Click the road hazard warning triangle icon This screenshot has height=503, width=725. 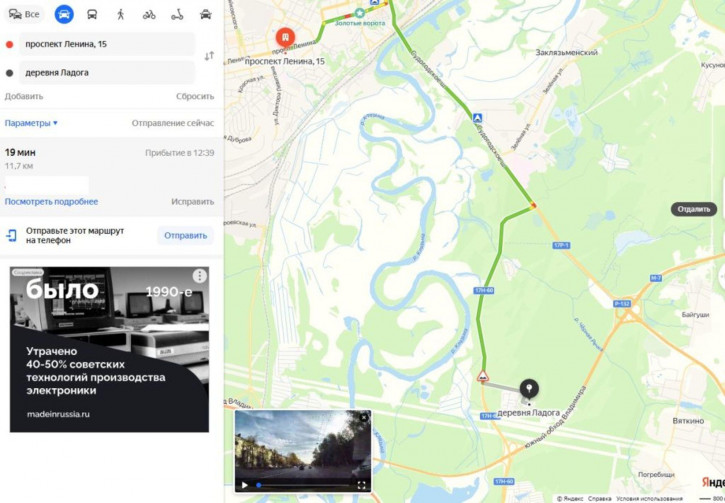tap(483, 376)
